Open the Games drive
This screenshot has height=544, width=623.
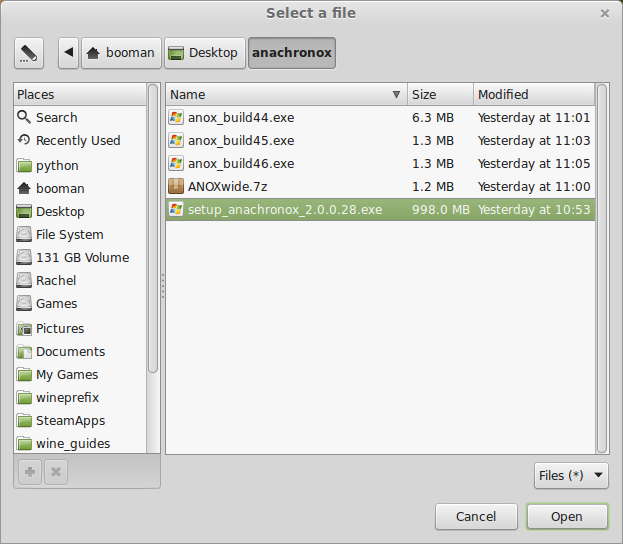[80, 304]
